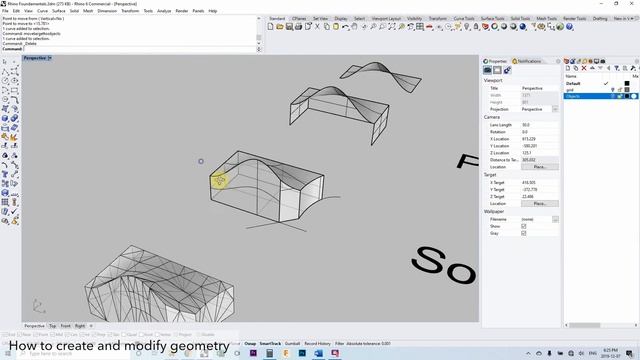This screenshot has height=360, width=640.
Task: Click the Open file folder icon
Action: 280,27
